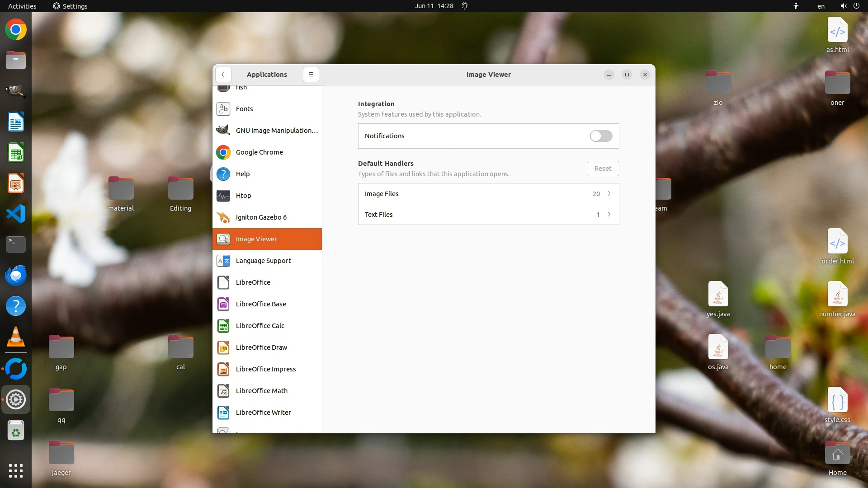Open the sidebar hamburger menu
Image resolution: width=868 pixels, height=488 pixels.
311,75
